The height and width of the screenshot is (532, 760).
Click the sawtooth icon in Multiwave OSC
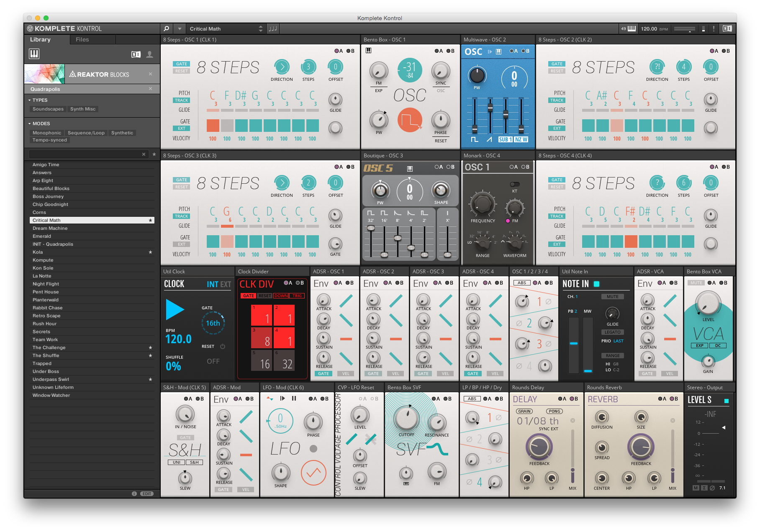489,139
